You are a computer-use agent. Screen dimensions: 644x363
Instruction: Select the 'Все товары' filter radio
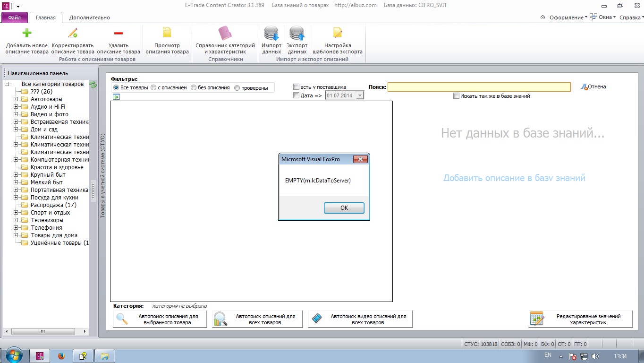click(116, 87)
